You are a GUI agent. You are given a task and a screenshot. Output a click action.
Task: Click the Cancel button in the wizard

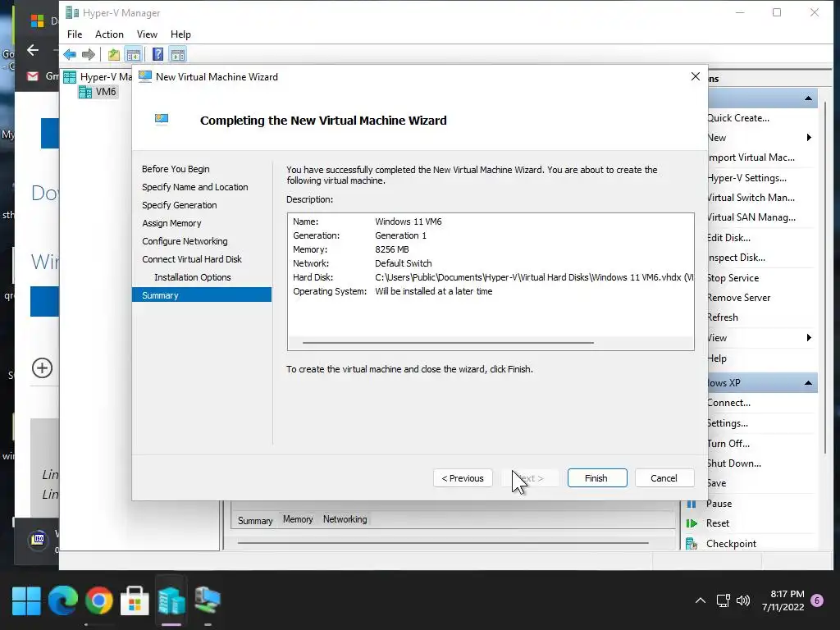click(664, 478)
